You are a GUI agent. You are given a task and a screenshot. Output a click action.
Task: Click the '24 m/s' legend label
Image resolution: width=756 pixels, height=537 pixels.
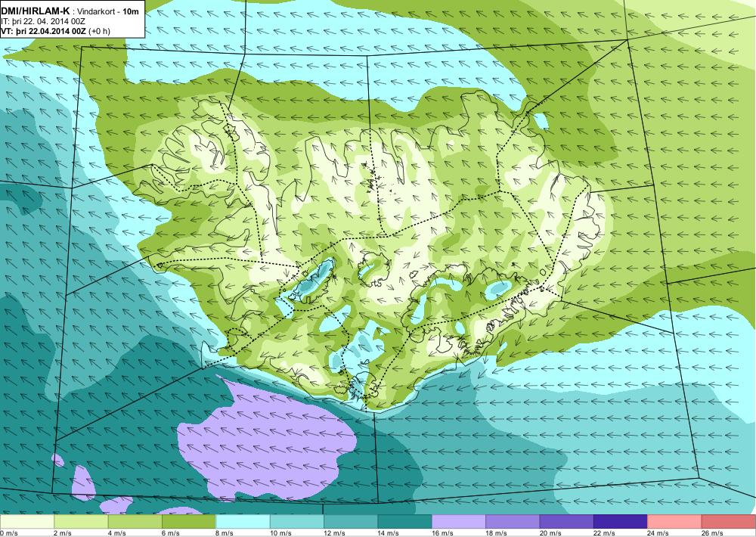[658, 533]
